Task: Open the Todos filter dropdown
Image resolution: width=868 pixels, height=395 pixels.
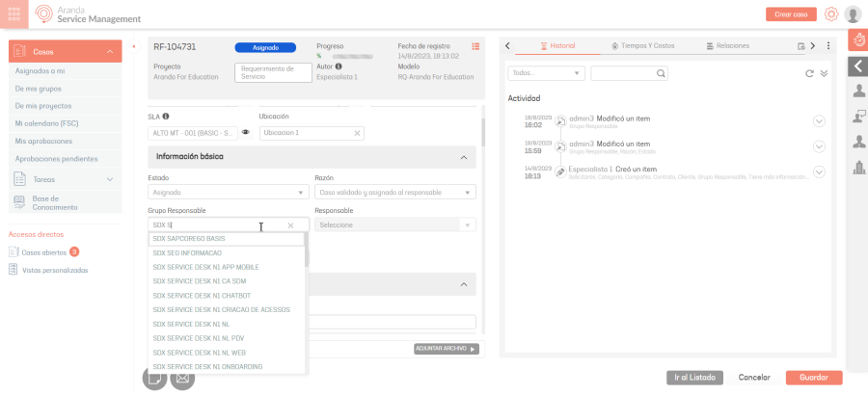Action: pyautogui.click(x=546, y=73)
